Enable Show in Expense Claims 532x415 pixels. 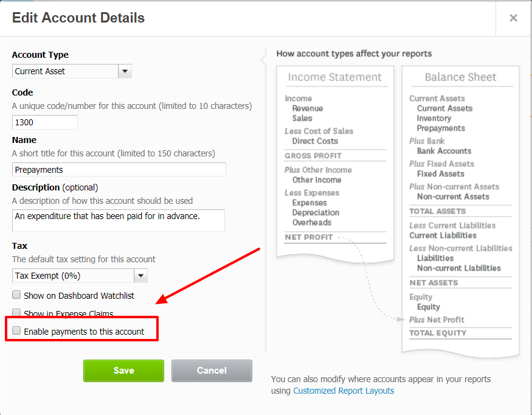point(16,312)
